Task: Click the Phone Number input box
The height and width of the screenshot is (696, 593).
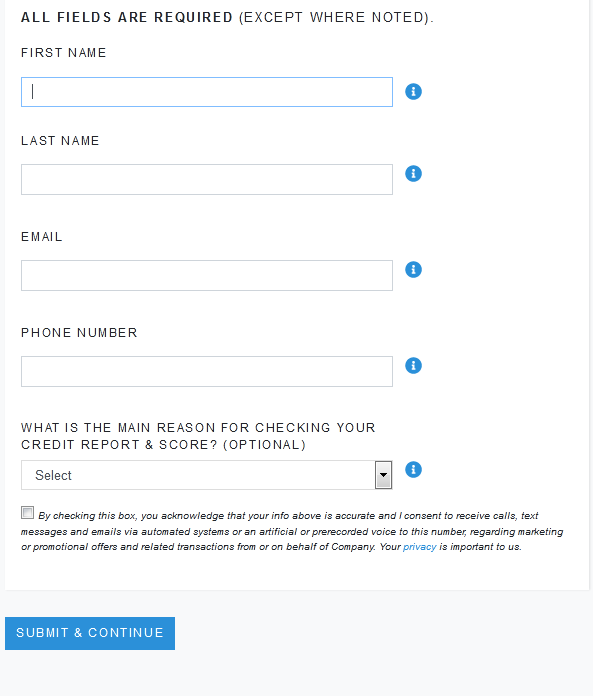Action: click(x=207, y=372)
